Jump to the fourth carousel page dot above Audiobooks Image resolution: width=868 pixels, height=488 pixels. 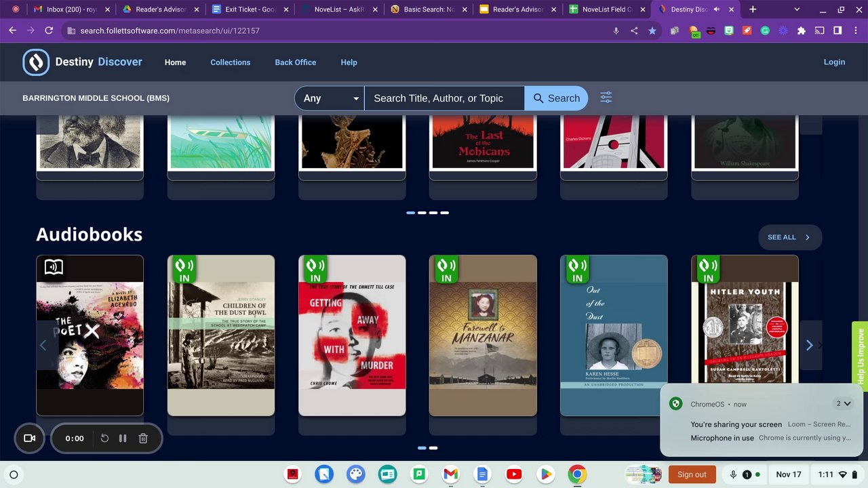click(x=445, y=213)
